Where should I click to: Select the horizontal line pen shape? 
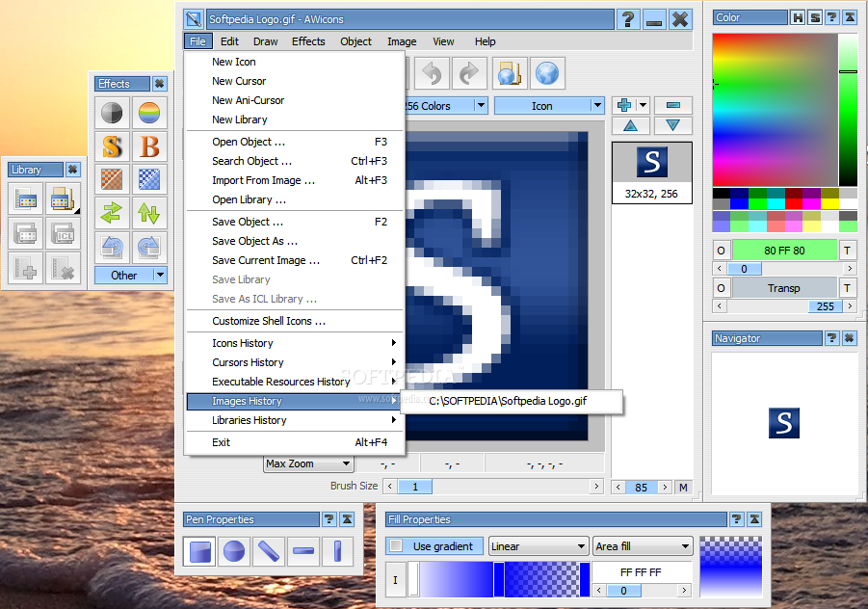[302, 551]
